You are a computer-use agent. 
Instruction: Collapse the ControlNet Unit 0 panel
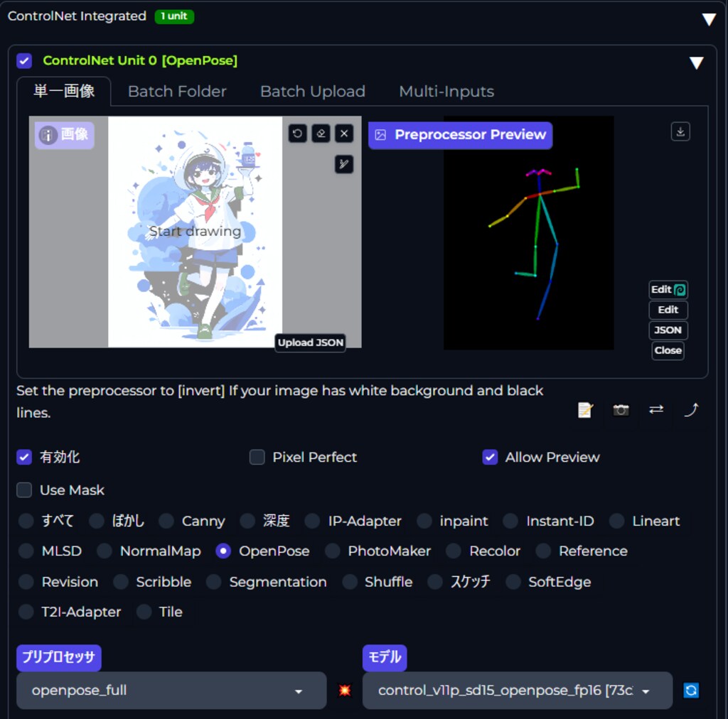pyautogui.click(x=696, y=62)
